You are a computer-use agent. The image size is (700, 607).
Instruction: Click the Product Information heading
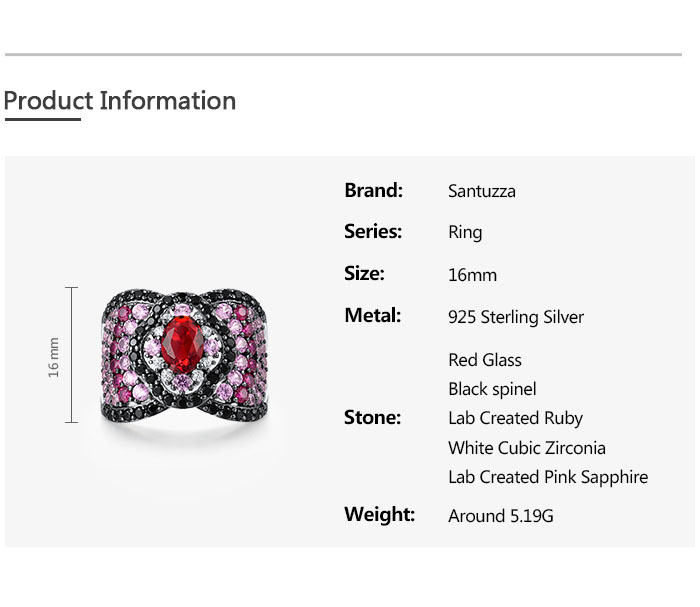coord(120,101)
